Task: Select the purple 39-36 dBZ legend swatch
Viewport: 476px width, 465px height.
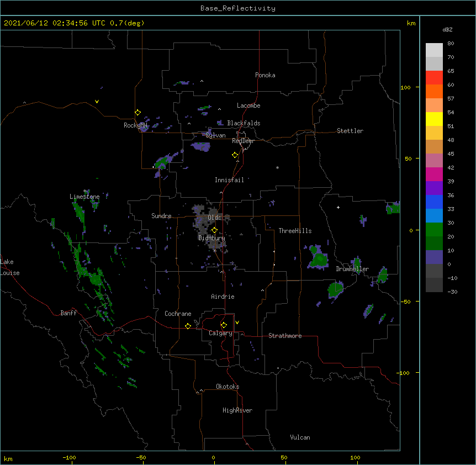Action: [x=434, y=188]
